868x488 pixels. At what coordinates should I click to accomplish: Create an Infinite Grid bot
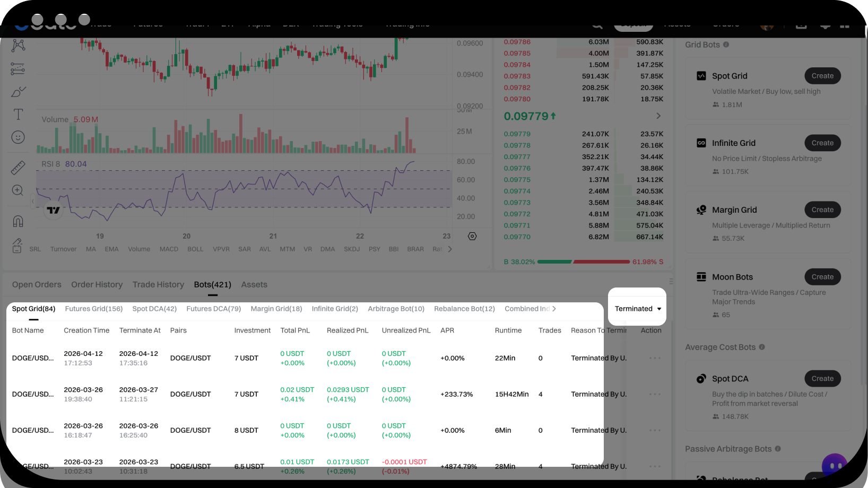point(822,143)
